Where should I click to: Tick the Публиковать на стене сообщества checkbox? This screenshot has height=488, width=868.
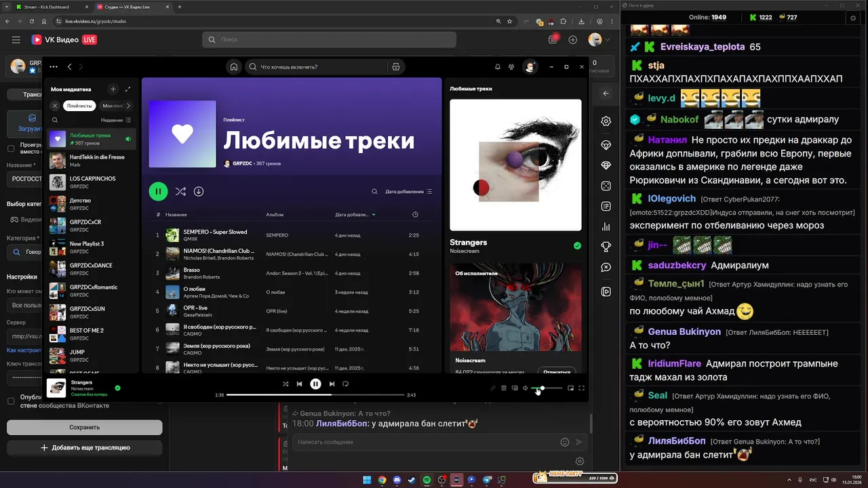(x=11, y=401)
